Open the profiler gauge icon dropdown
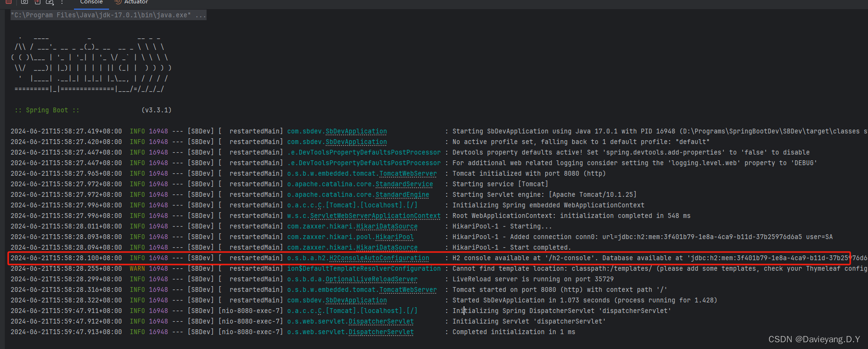 49,2
